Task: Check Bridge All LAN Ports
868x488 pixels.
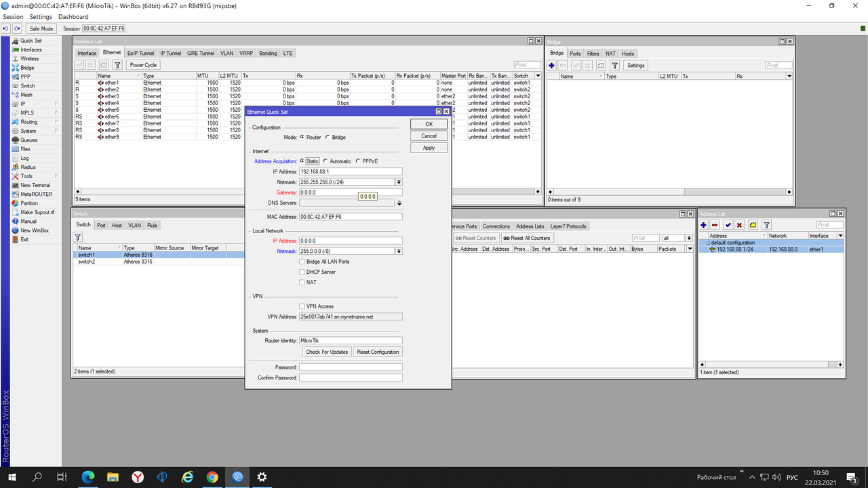Action: [302, 262]
